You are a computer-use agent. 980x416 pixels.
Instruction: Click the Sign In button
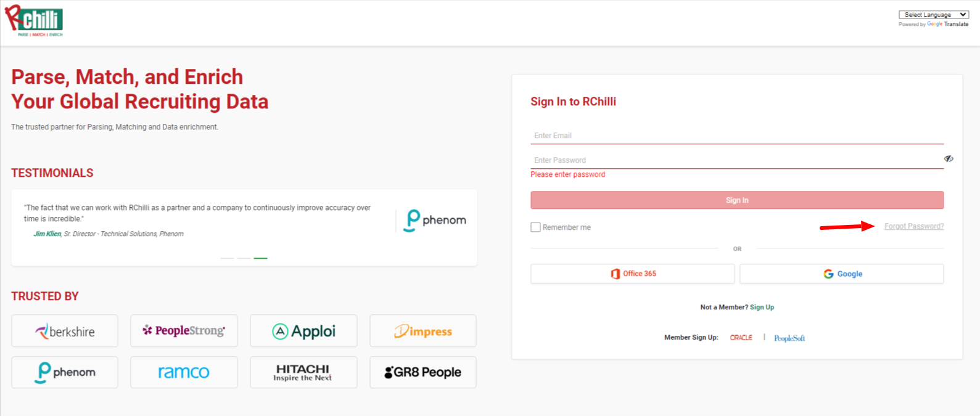coord(737,200)
